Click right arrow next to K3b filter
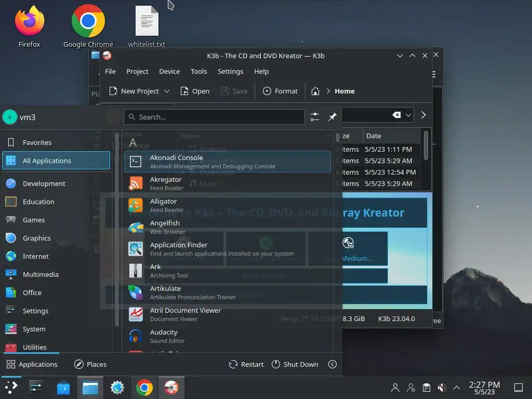The height and width of the screenshot is (399, 532). click(423, 115)
